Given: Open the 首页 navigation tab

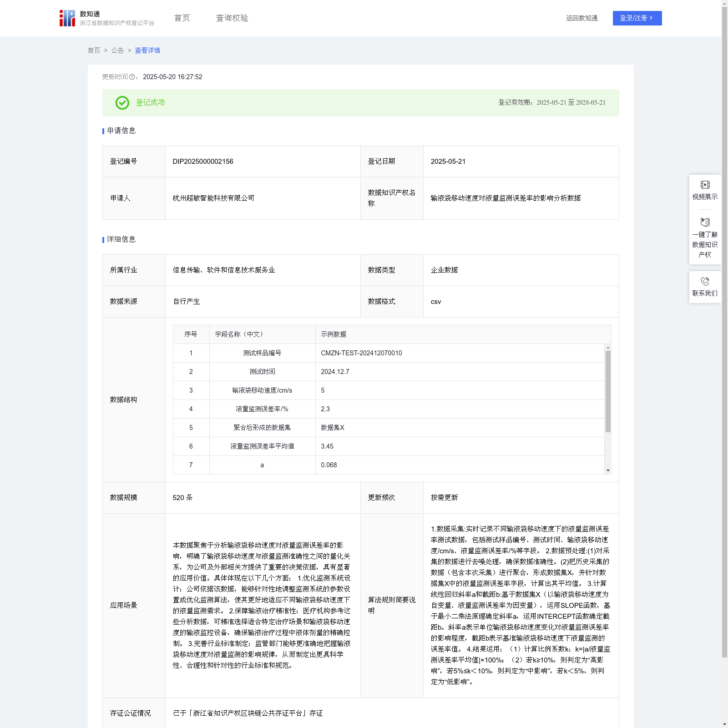Looking at the screenshot, I should click(x=182, y=18).
